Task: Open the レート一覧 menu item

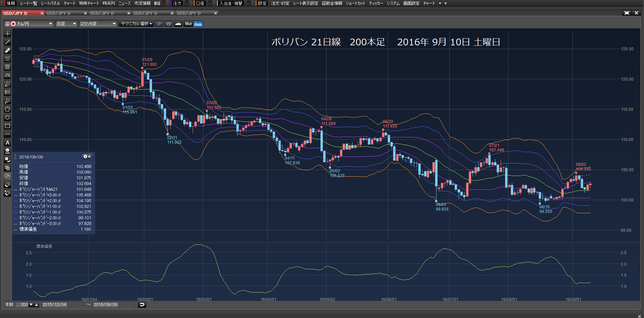Action: point(29,3)
